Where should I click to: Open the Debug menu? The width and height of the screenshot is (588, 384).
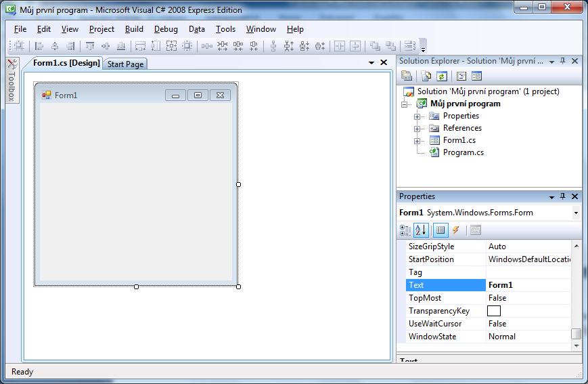[166, 29]
